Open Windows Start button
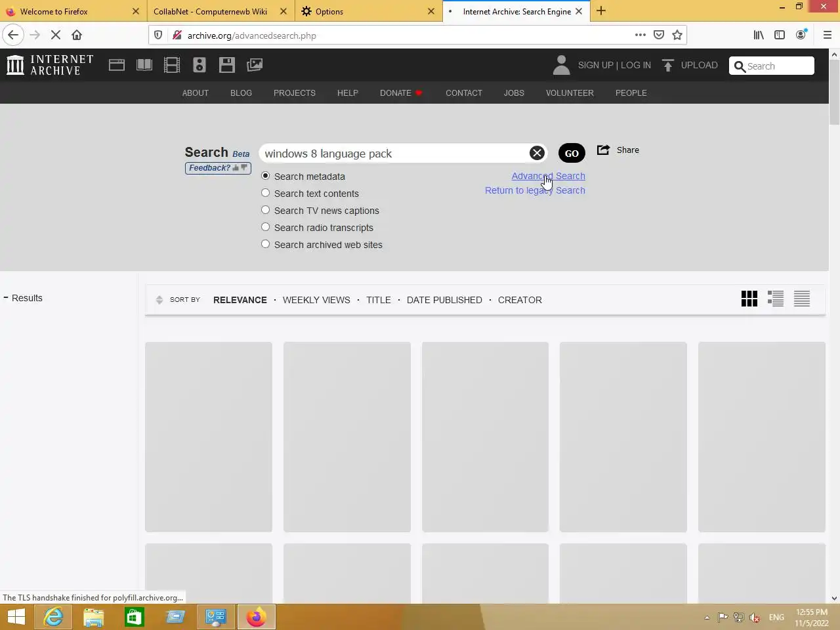Viewport: 840px width, 630px height. coord(16,617)
